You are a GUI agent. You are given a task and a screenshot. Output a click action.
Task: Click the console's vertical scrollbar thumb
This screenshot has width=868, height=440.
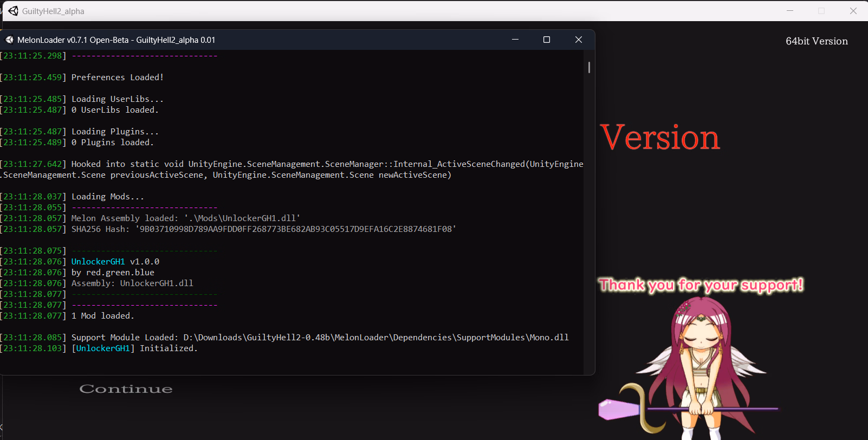tap(589, 67)
